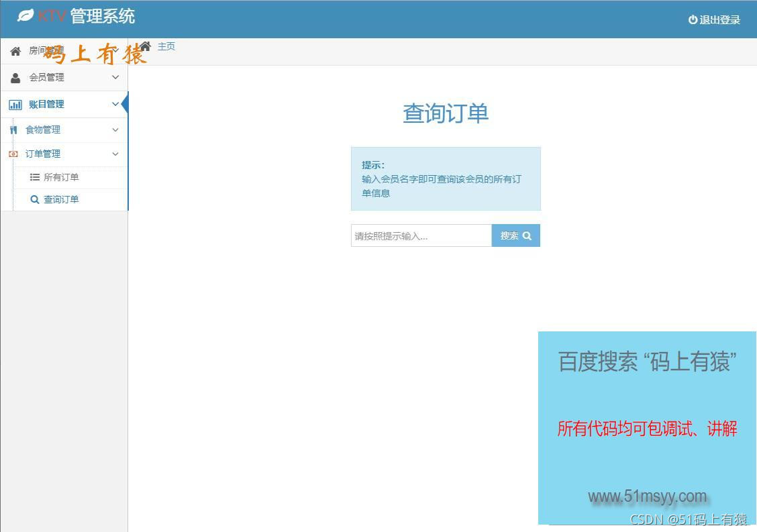Click the magnifier icon beside 查询订单 in sidebar
757x532 pixels.
coord(35,199)
